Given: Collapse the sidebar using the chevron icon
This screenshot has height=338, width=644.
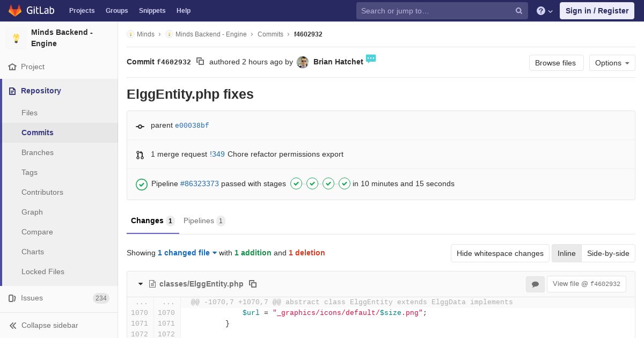Looking at the screenshot, I should click(x=13, y=325).
